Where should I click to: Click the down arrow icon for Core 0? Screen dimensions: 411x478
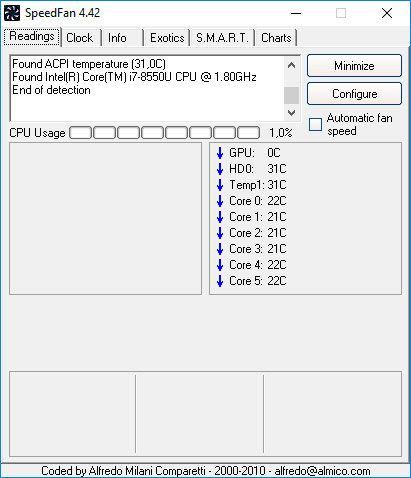click(220, 201)
